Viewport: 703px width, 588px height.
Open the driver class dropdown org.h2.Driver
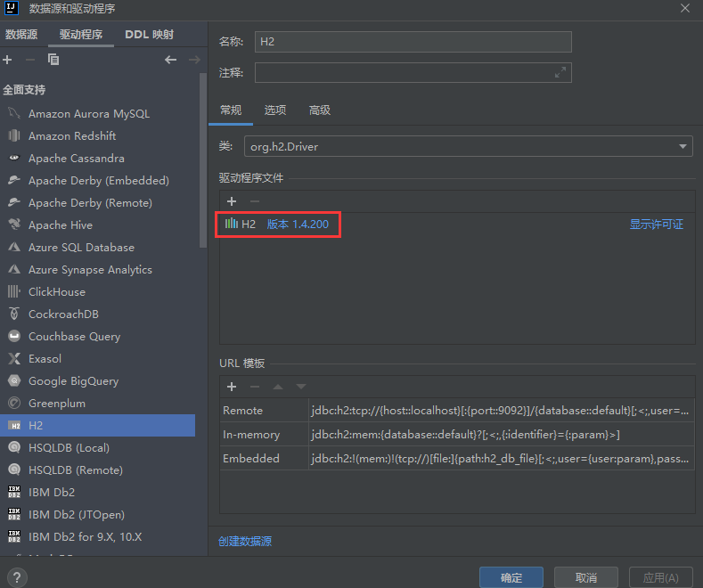pyautogui.click(x=468, y=146)
